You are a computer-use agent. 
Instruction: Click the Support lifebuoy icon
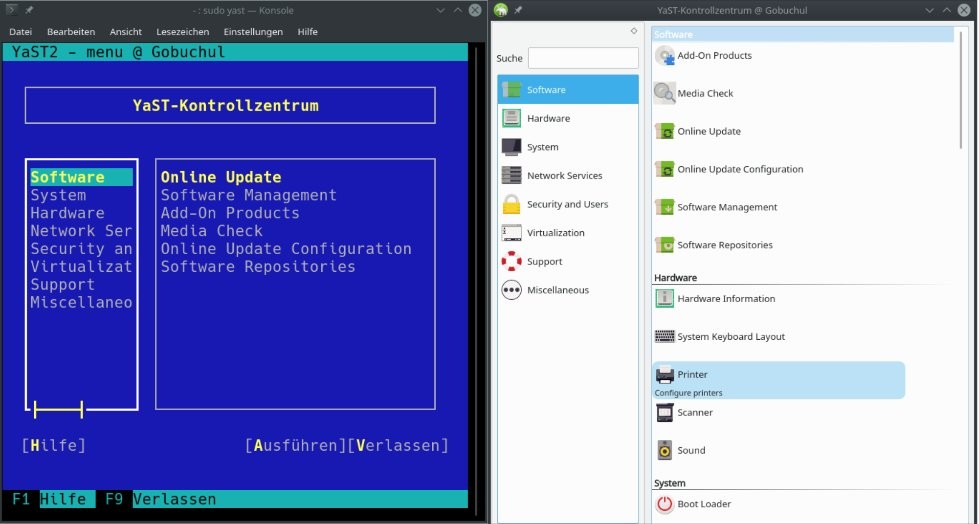pos(511,261)
